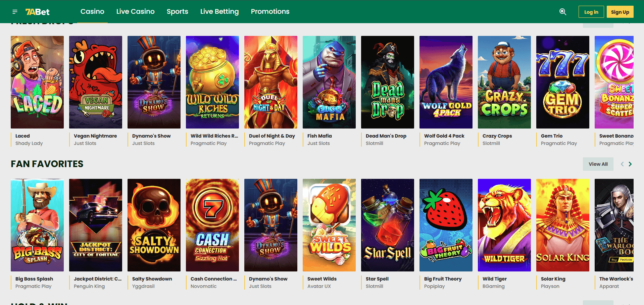Open the Sweet Wilds ice cream thumbnail

329,225
